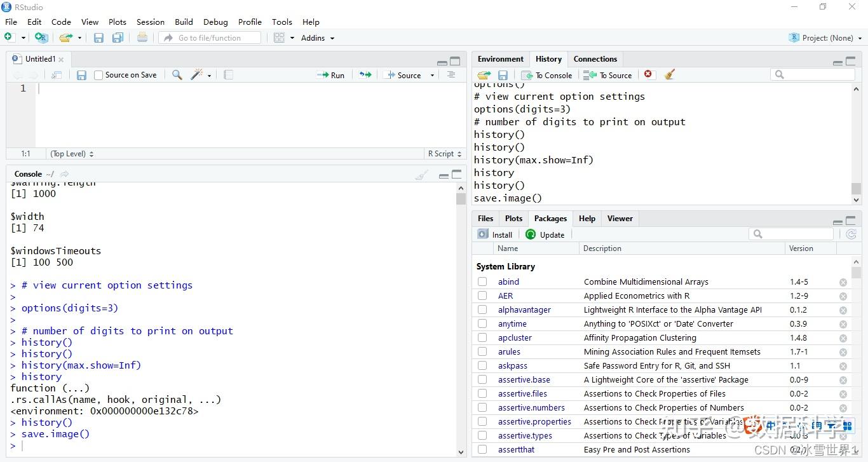868x462 pixels.
Task: Open the Debug menu
Action: (x=215, y=22)
